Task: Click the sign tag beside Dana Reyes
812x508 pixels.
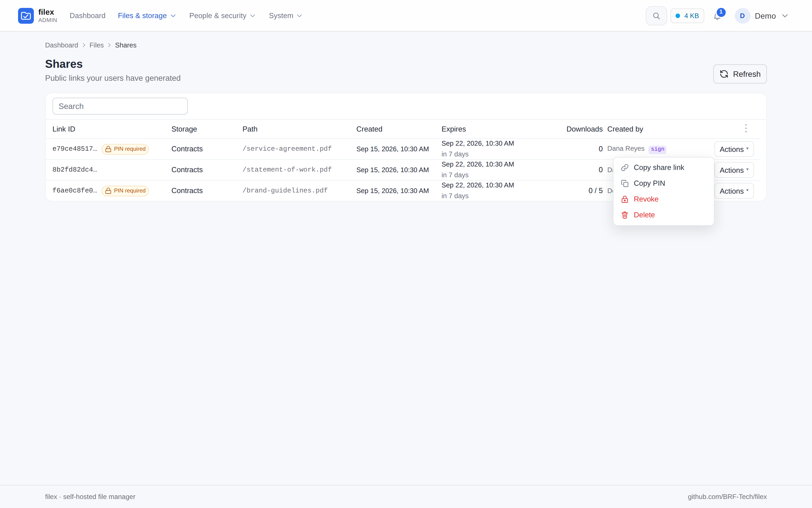Action: (657, 149)
